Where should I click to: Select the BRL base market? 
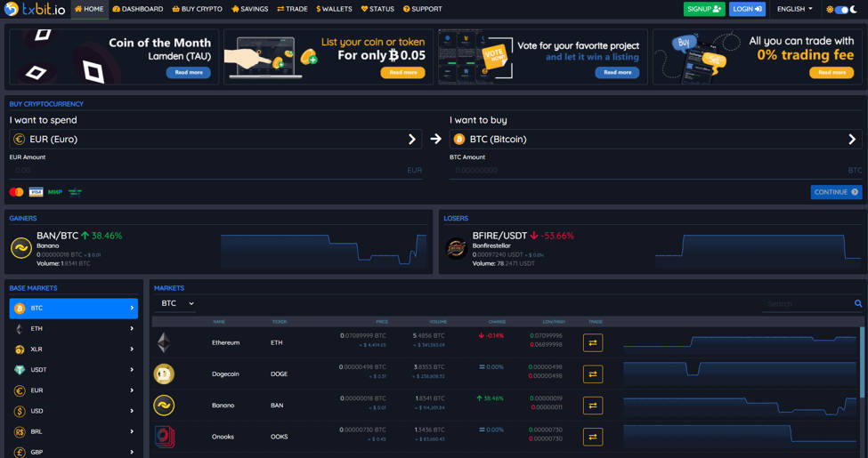[74, 431]
